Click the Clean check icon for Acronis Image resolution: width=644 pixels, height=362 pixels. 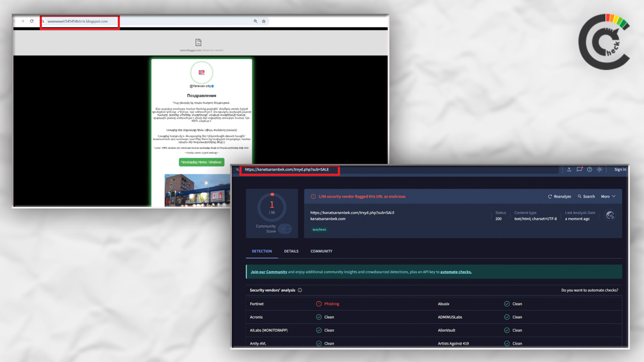(x=319, y=317)
